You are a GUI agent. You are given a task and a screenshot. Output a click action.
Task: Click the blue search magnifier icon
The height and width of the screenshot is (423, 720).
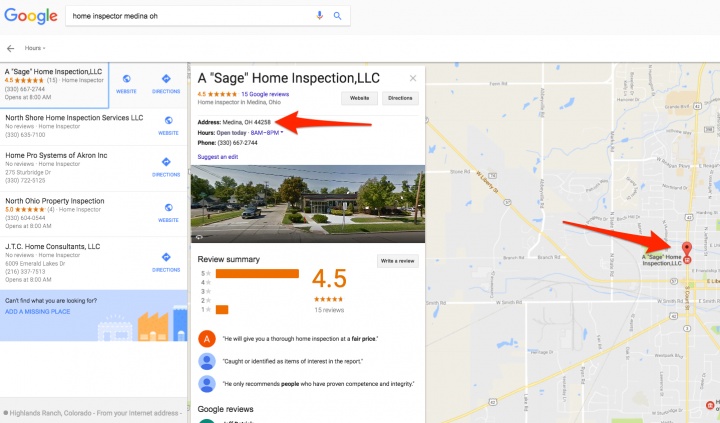click(x=338, y=16)
